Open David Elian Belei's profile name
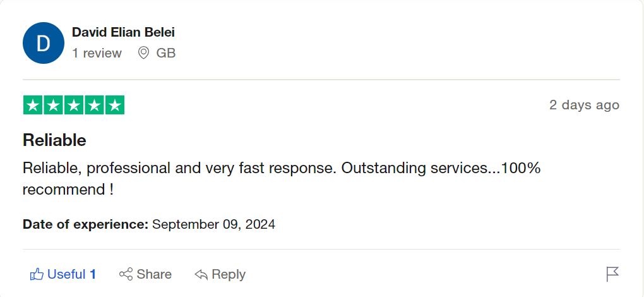Viewport: 644px width, 297px height. [123, 32]
